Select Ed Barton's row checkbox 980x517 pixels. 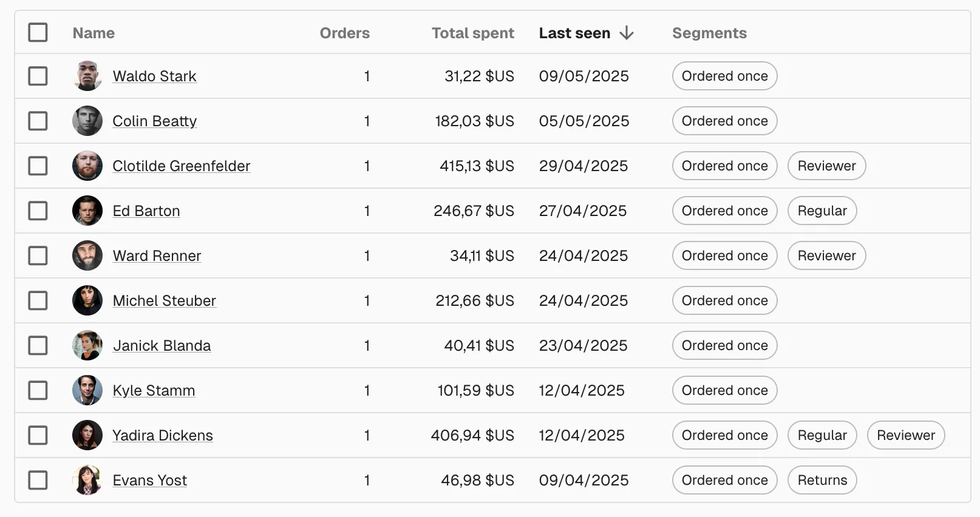click(38, 211)
